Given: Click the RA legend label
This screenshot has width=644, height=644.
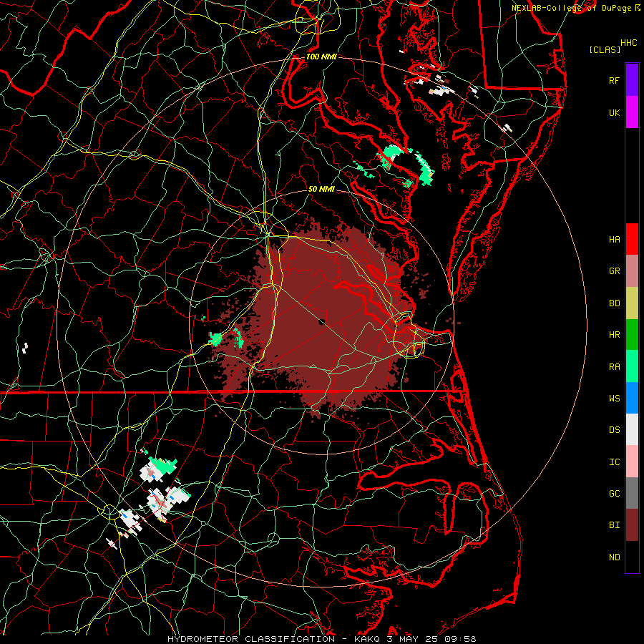Looking at the screenshot, I should [x=614, y=367].
